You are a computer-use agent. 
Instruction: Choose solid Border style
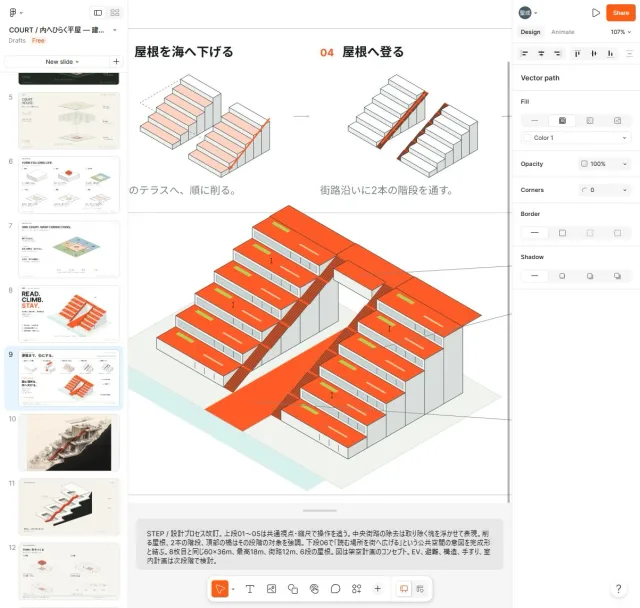click(x=562, y=233)
